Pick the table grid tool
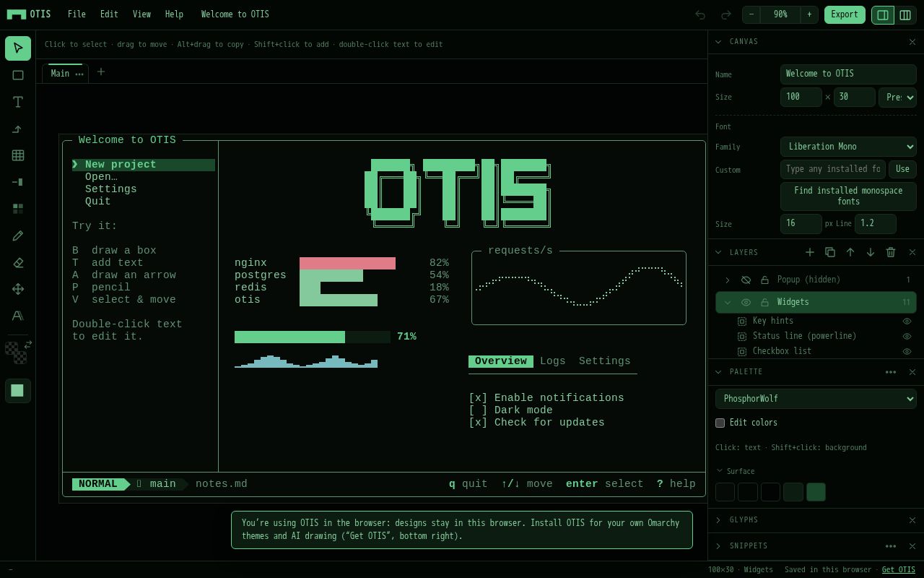 tap(18, 155)
